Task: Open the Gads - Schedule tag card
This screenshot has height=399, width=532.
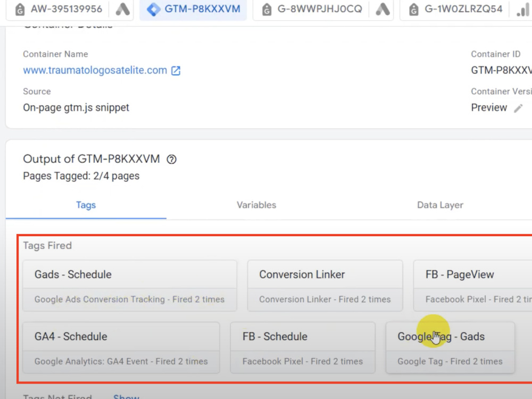Action: pos(130,286)
